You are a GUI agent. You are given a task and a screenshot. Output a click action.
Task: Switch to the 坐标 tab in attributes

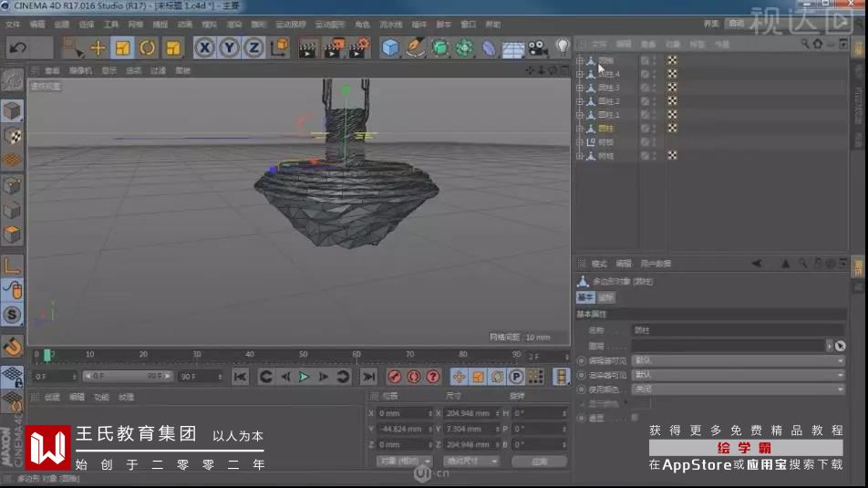605,297
